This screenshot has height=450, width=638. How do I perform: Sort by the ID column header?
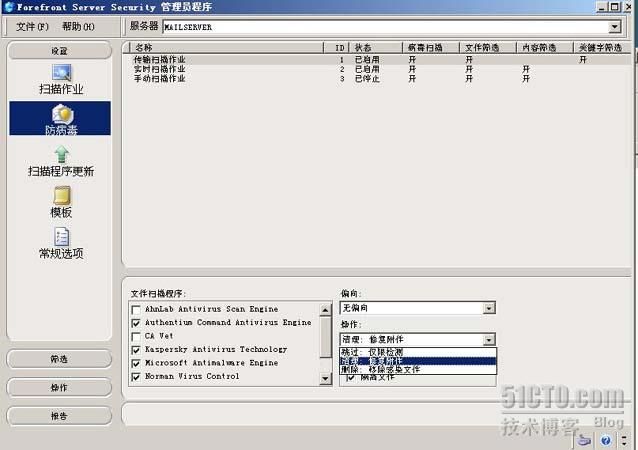coord(336,48)
